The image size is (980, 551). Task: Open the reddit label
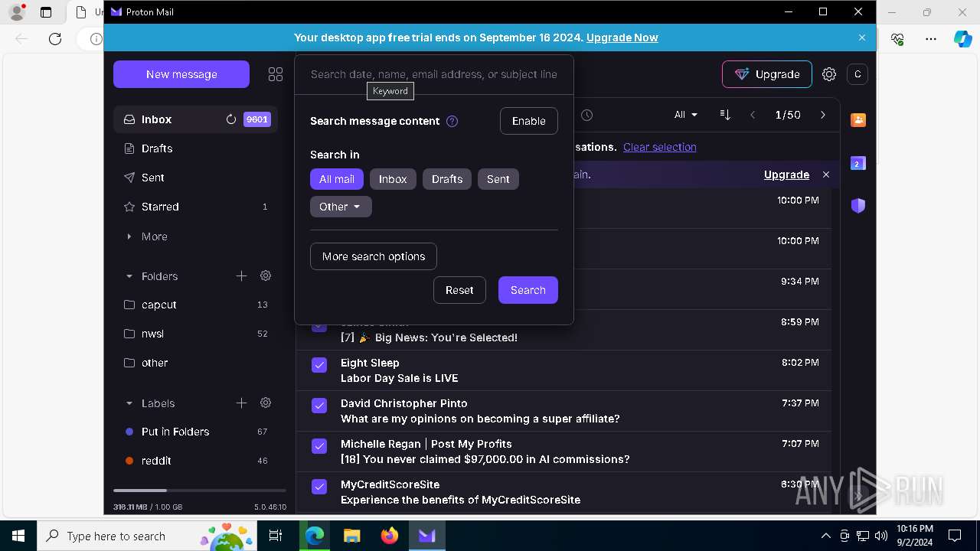[x=195, y=461]
